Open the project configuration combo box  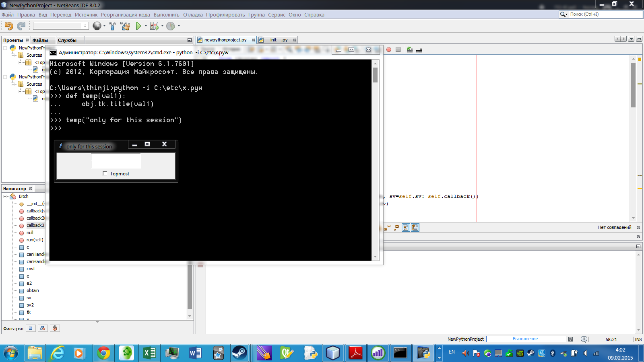tap(60, 26)
